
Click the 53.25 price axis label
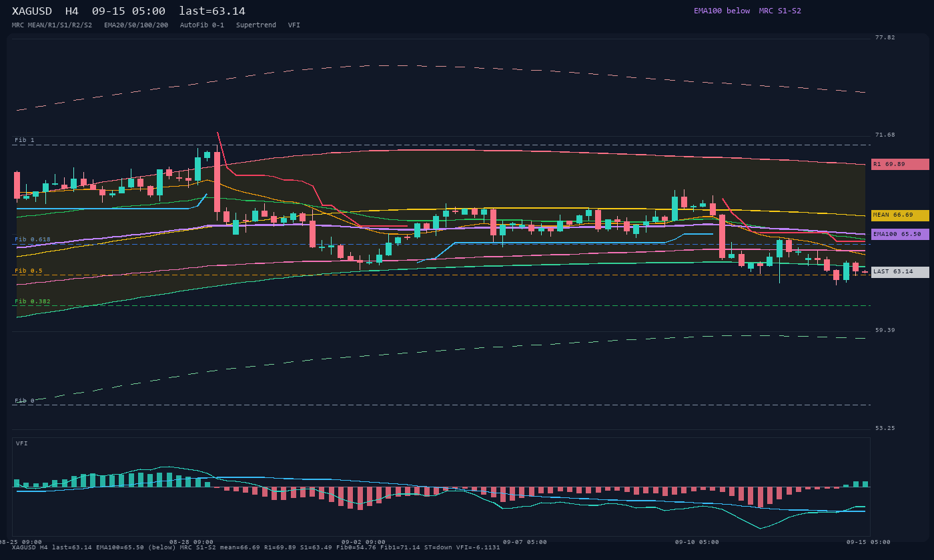(x=885, y=428)
